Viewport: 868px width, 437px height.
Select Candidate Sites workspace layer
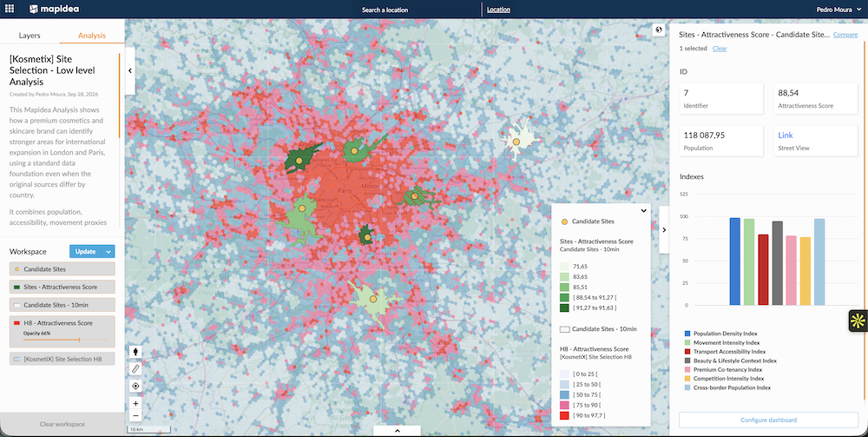62,269
